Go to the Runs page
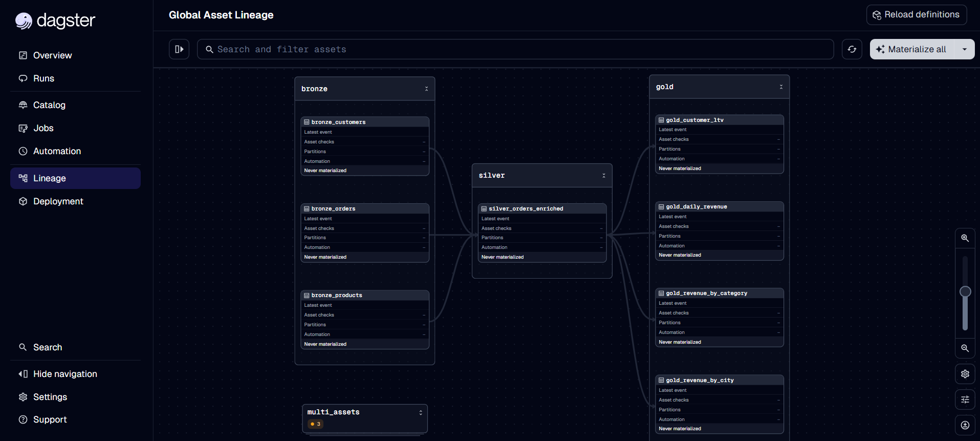Screen dimensions: 980x441 [43, 78]
